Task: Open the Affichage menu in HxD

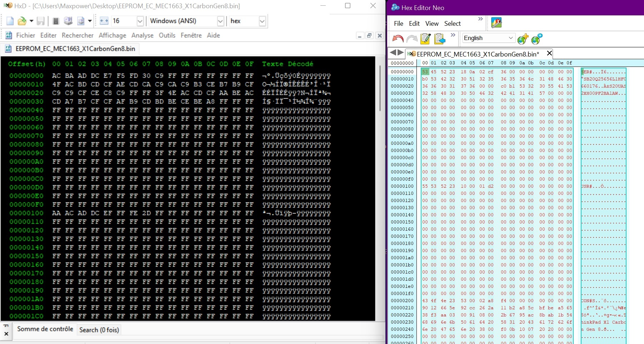Action: point(113,35)
